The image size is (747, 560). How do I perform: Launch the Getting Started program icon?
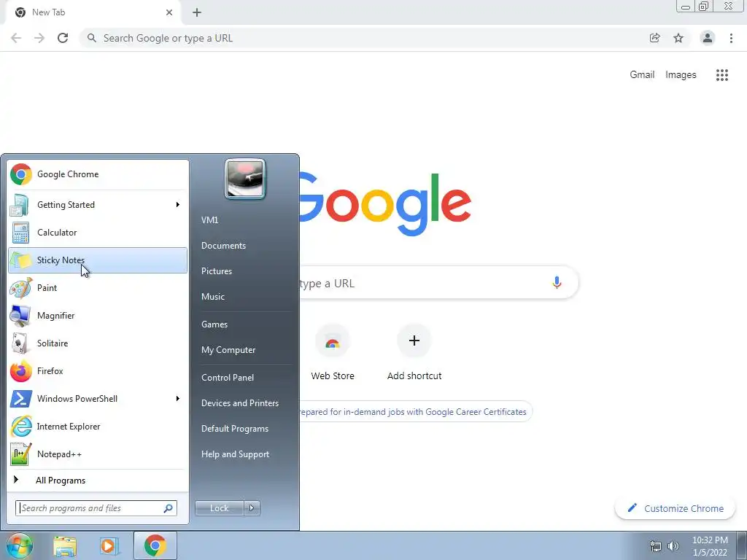coord(20,205)
